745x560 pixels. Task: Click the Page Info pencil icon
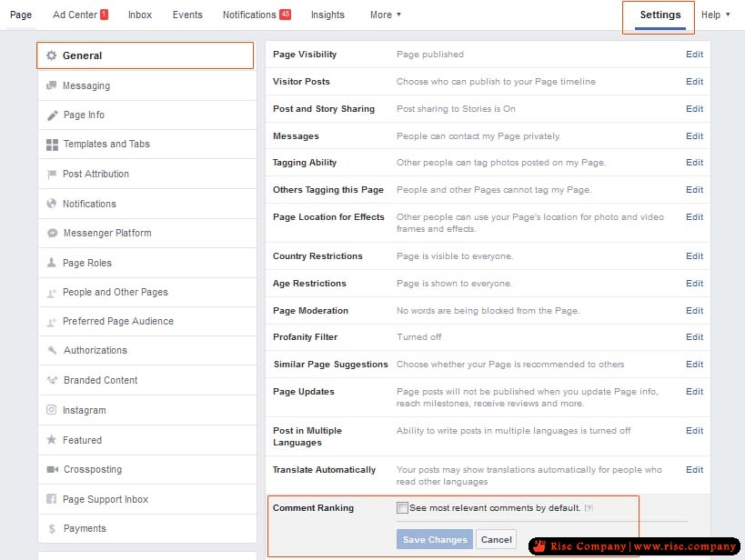52,115
